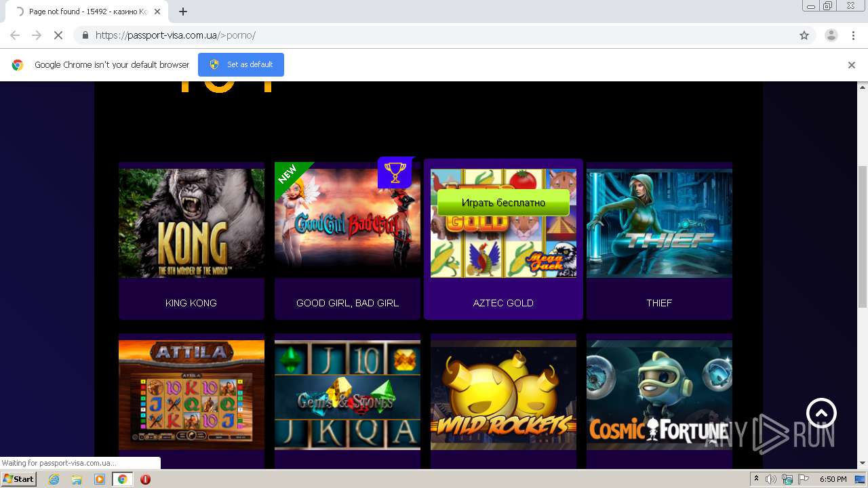Viewport: 868px width, 488px height.
Task: Click the page vertical scrollbar
Action: pos(863,237)
